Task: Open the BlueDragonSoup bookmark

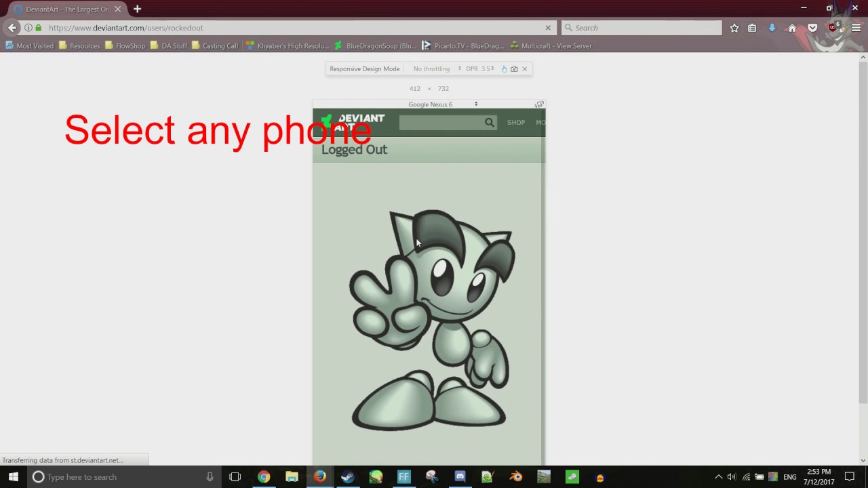Action: pos(375,46)
